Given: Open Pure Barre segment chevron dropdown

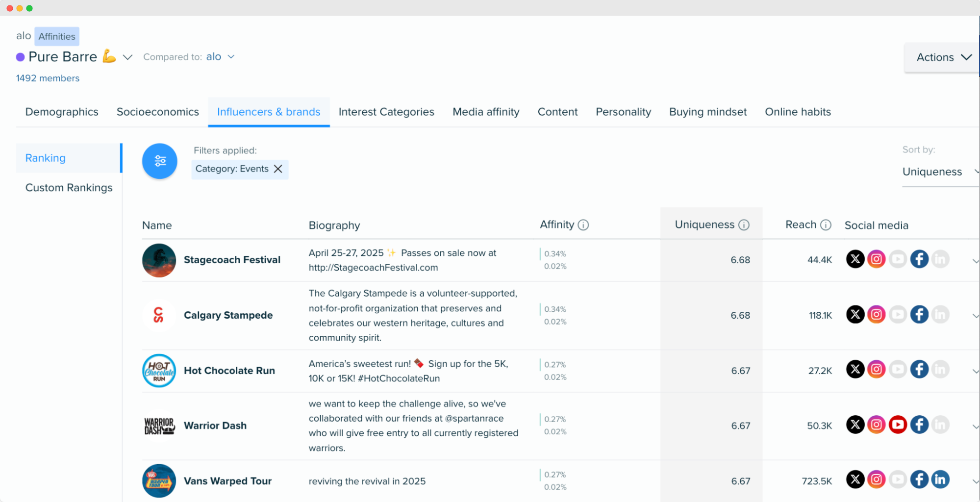Looking at the screenshot, I should click(127, 57).
